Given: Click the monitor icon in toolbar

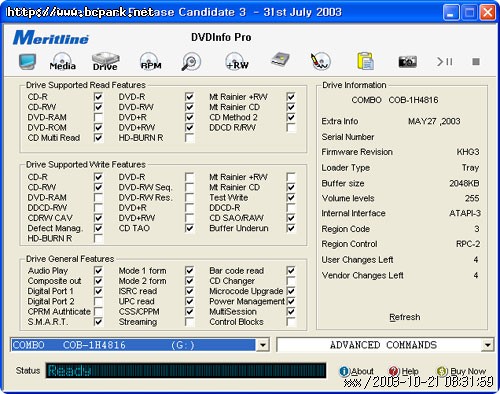Looking at the screenshot, I should coord(27,61).
